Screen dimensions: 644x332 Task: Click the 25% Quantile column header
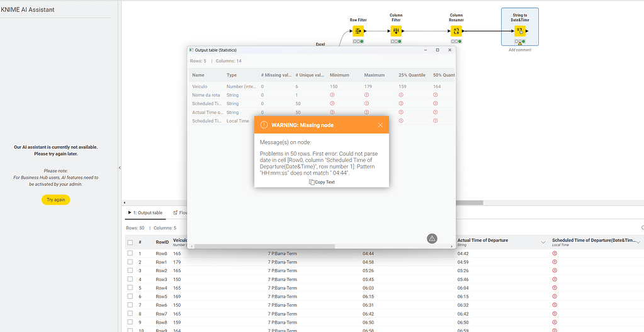(x=412, y=75)
